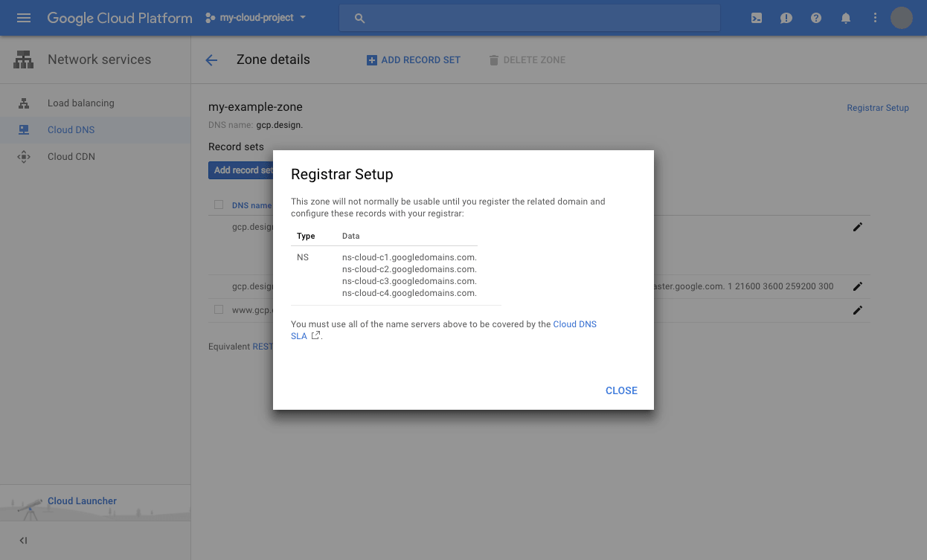Viewport: 927px width, 560px height.
Task: Click the NS type cell in dialog
Action: click(303, 257)
